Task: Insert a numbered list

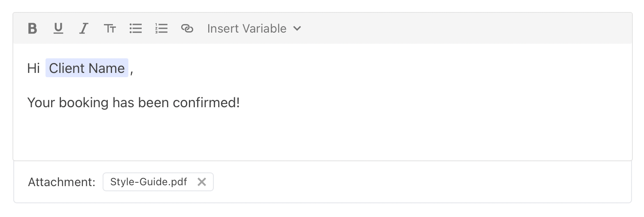Action: click(161, 29)
